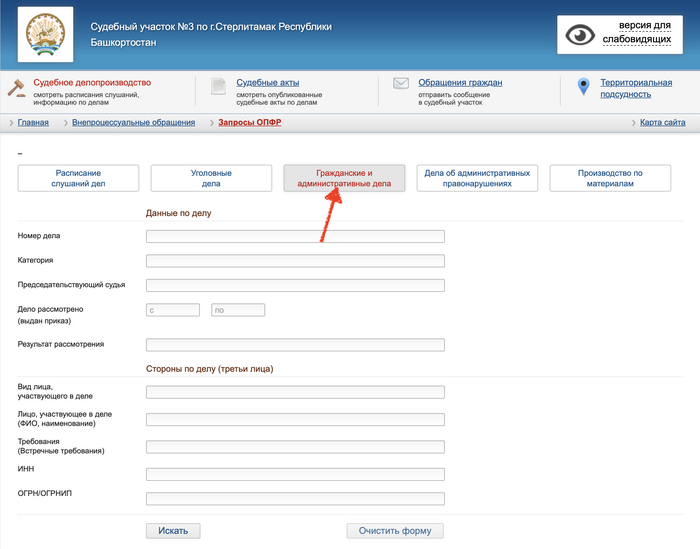
Task: Open Вид лица, участвующего в деле field
Action: (x=295, y=392)
